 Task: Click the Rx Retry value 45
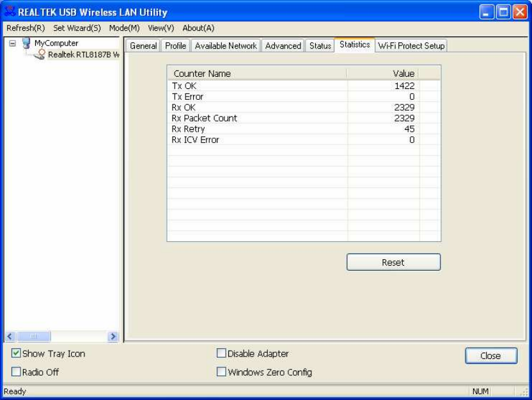[409, 129]
